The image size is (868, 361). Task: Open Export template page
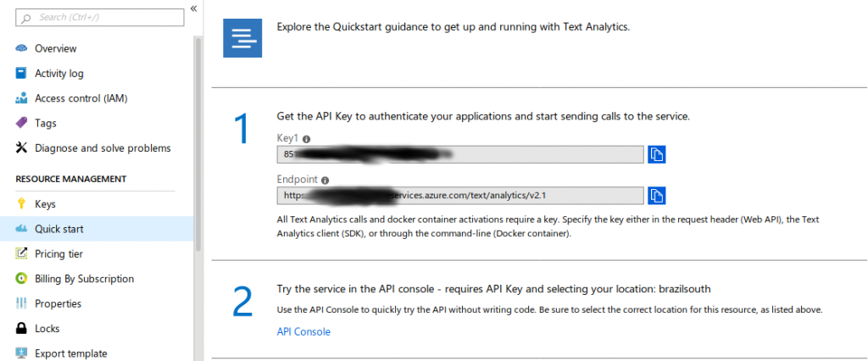(71, 354)
